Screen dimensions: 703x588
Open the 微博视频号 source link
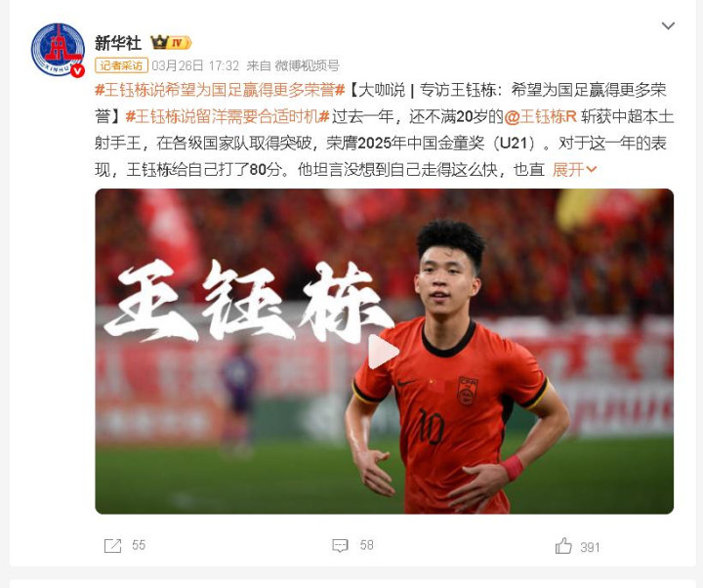307,66
